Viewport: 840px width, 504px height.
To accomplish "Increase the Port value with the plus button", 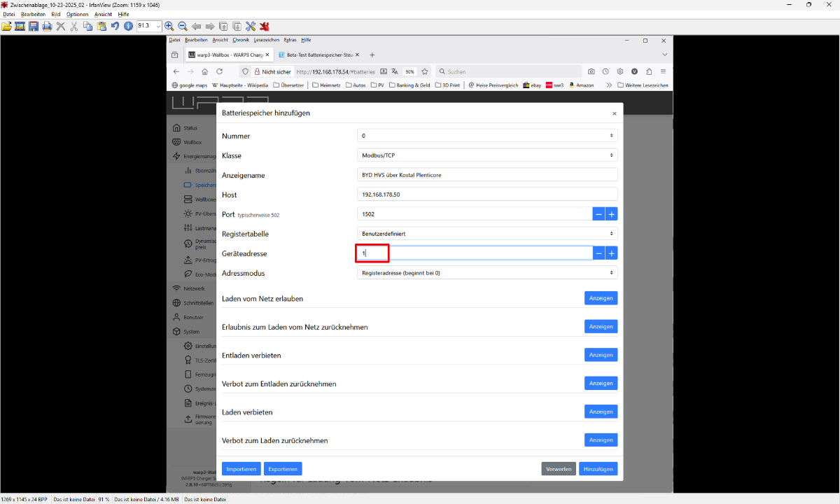I will pyautogui.click(x=612, y=214).
